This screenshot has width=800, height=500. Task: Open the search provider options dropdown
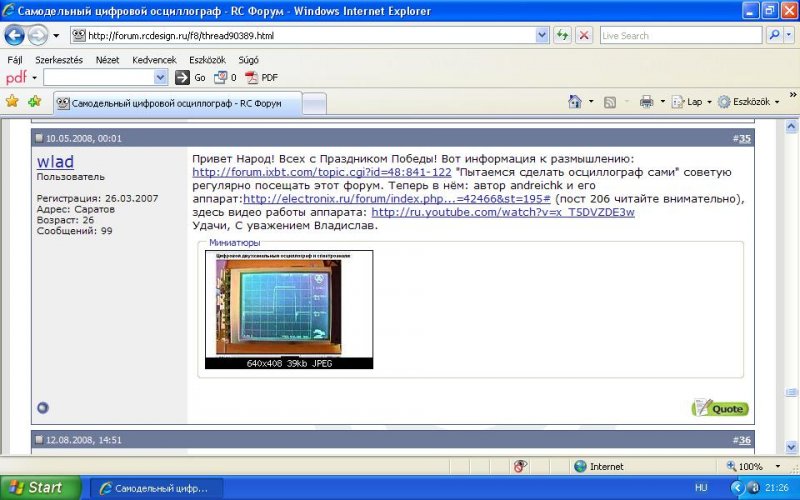(789, 35)
